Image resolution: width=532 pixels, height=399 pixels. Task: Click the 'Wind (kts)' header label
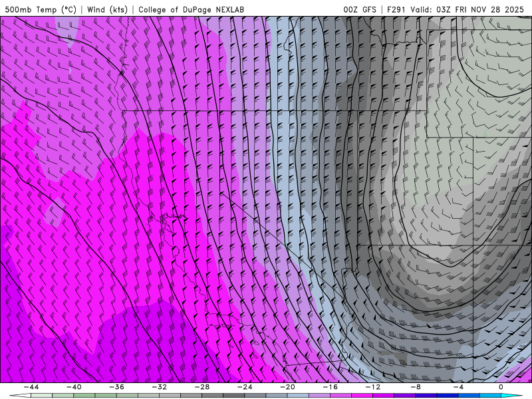coord(107,9)
